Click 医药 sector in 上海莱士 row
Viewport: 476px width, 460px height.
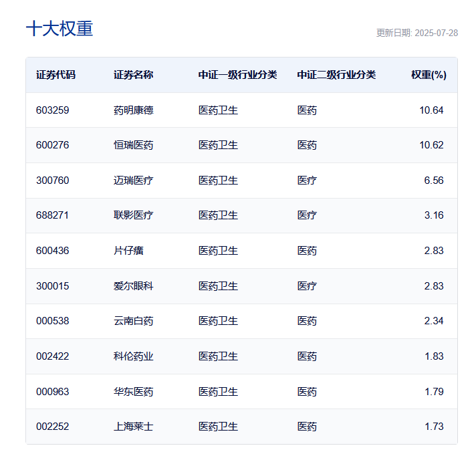point(307,427)
